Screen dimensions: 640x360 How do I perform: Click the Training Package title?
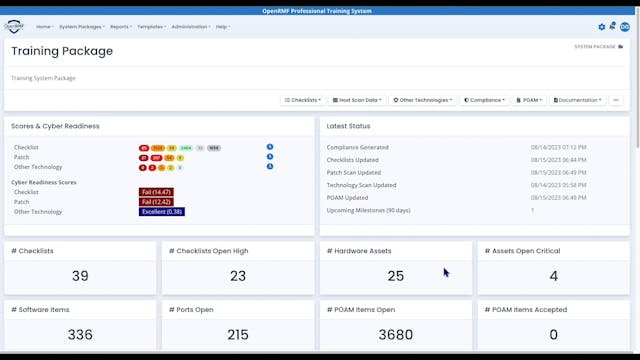62,51
